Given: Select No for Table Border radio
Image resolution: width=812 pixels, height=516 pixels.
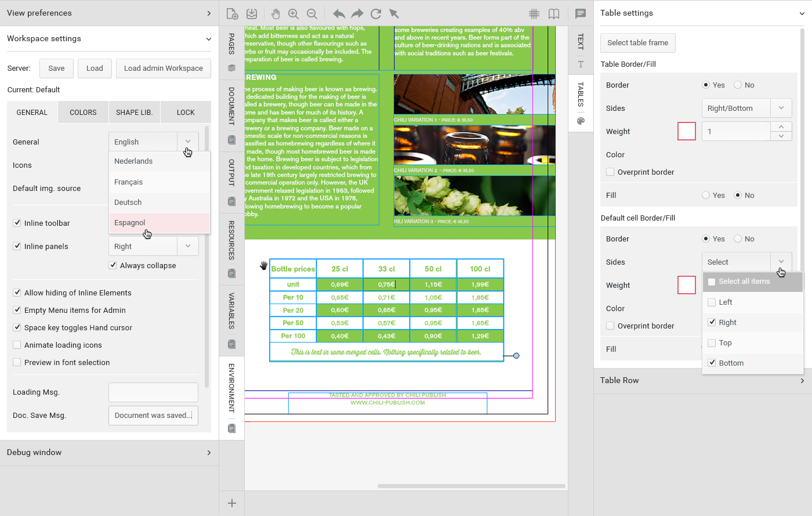Looking at the screenshot, I should point(738,85).
